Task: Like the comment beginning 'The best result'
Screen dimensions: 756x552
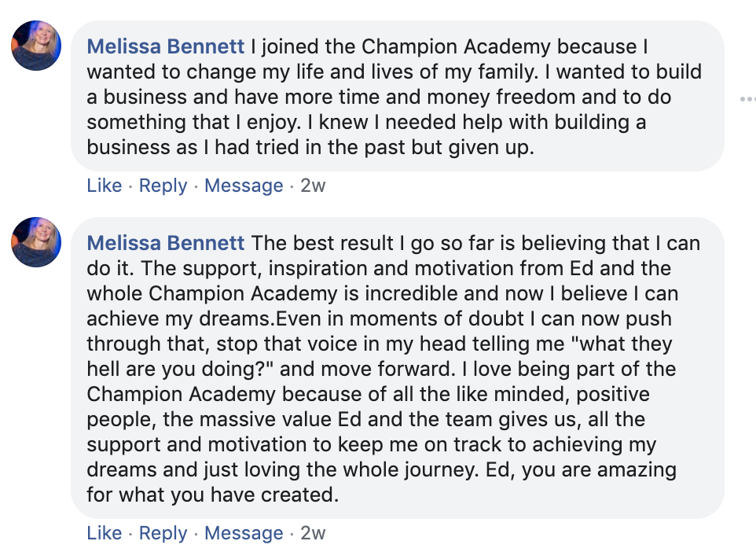Action: 104,533
